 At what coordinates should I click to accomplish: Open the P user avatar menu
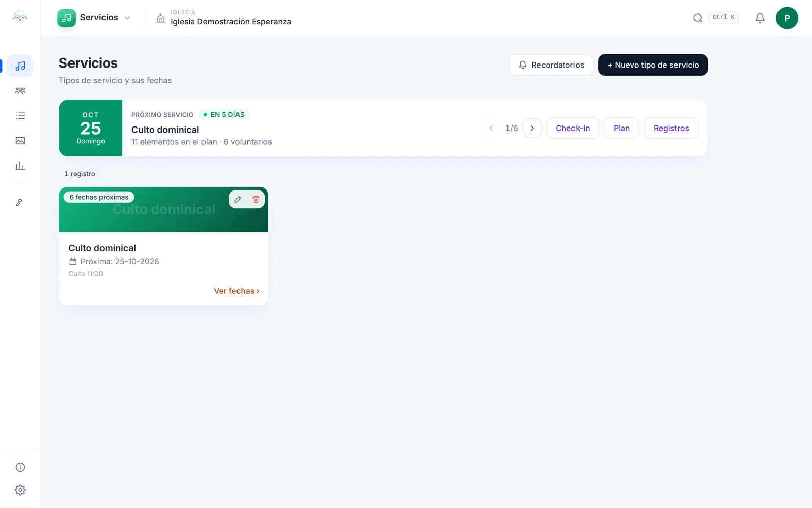[787, 18]
